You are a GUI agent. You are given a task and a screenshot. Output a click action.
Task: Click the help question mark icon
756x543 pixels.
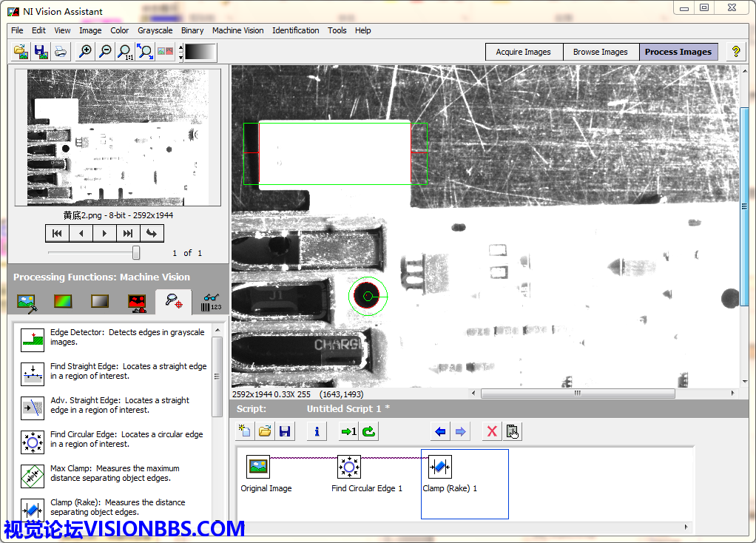pos(735,52)
